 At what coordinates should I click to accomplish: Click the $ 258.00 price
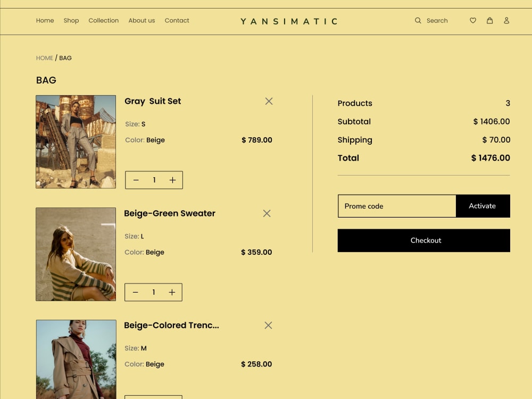pyautogui.click(x=256, y=364)
